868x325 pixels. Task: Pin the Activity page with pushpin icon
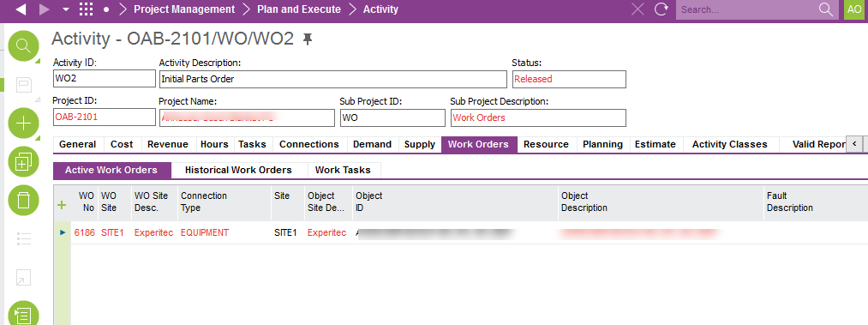click(x=308, y=39)
